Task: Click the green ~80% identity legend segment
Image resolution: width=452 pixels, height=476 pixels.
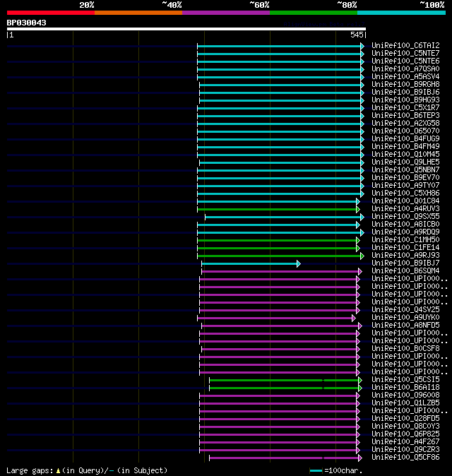Action: coord(314,13)
